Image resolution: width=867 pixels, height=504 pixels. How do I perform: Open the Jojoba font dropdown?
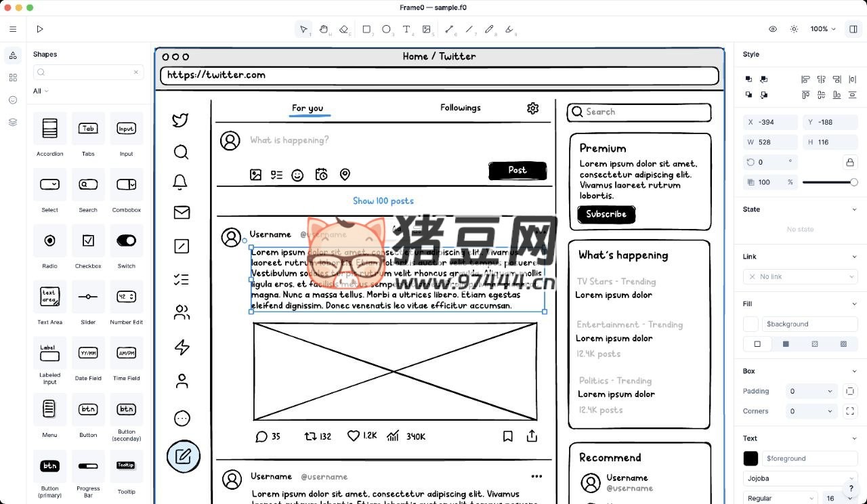pyautogui.click(x=800, y=478)
